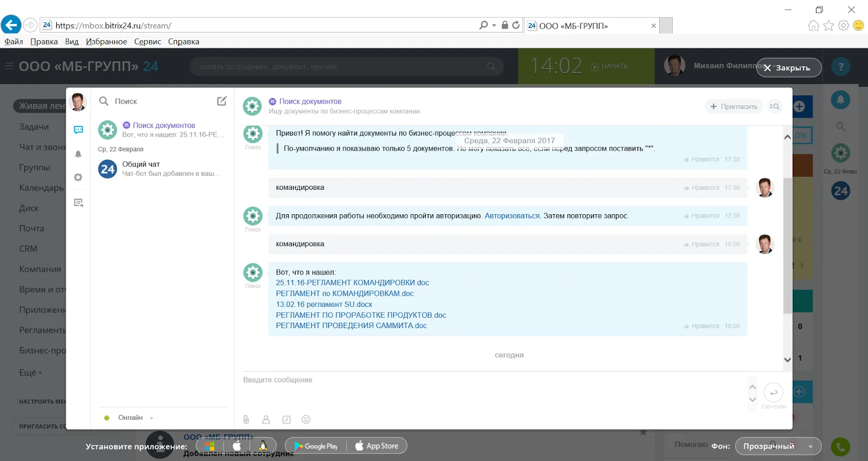Open РЕГЛАМЕНТ ПО ПРОРАБОТКЕ ПРОДУКТОВ.doc link
The image size is (868, 461).
[361, 315]
